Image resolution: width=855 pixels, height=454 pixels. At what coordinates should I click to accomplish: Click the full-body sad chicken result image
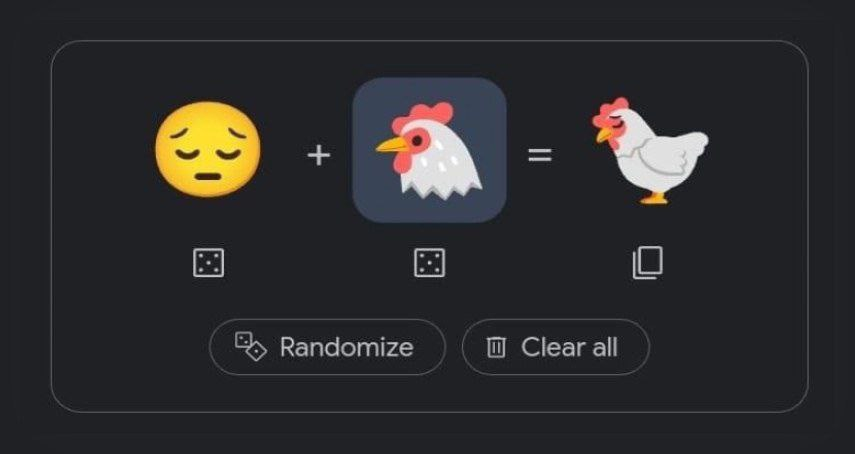(648, 150)
